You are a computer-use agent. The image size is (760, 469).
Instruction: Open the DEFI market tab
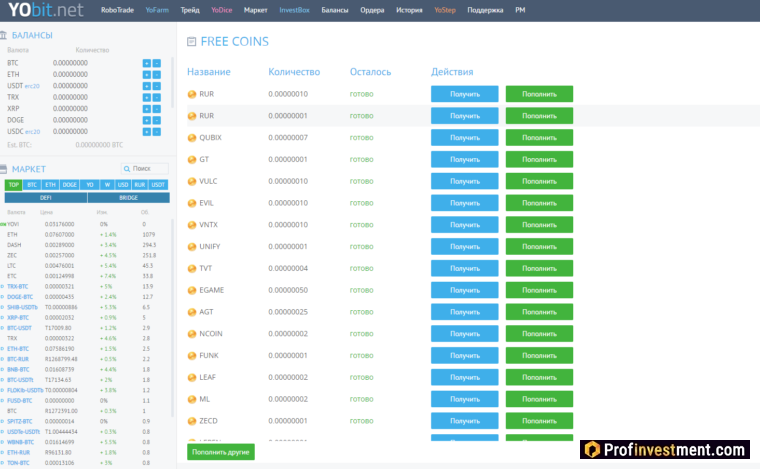(x=45, y=198)
